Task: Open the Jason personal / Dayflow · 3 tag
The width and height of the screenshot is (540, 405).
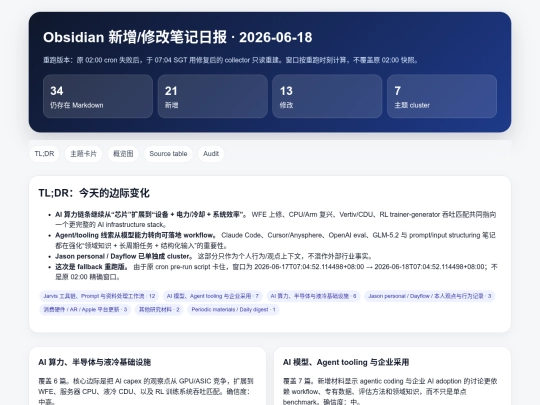Action: [x=429, y=296]
